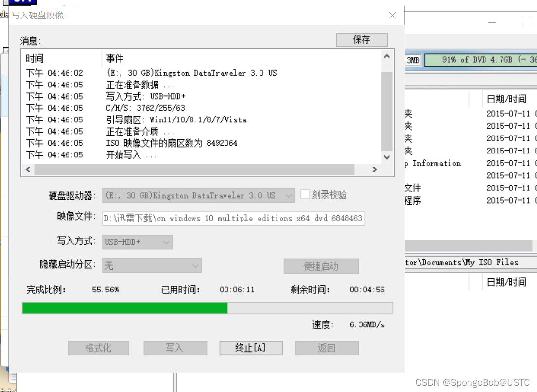
Task: Select the ISO 映像文件的扇区数为 8492064 row
Action: coord(201,143)
